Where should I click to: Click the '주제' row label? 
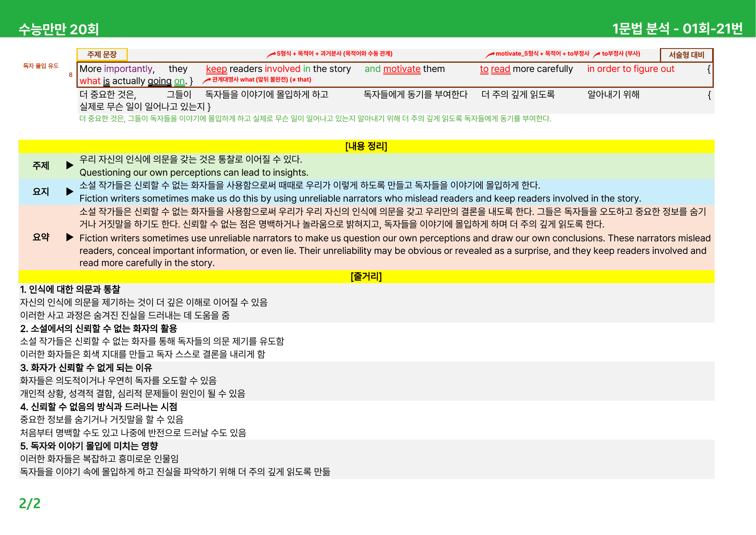(41, 166)
